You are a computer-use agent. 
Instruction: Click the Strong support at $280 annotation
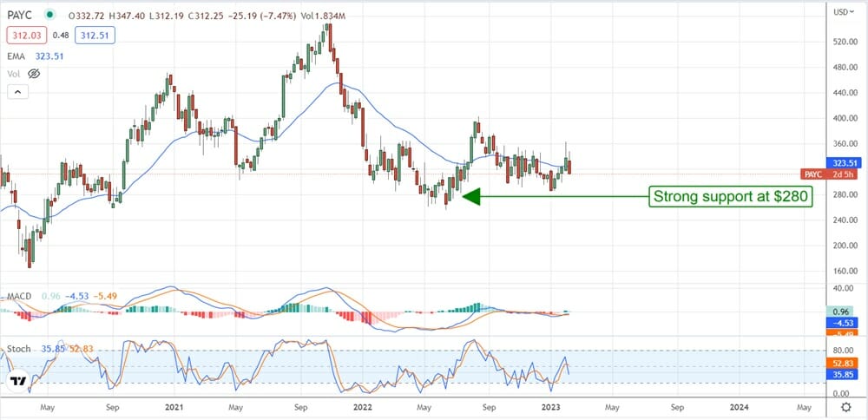pyautogui.click(x=731, y=197)
